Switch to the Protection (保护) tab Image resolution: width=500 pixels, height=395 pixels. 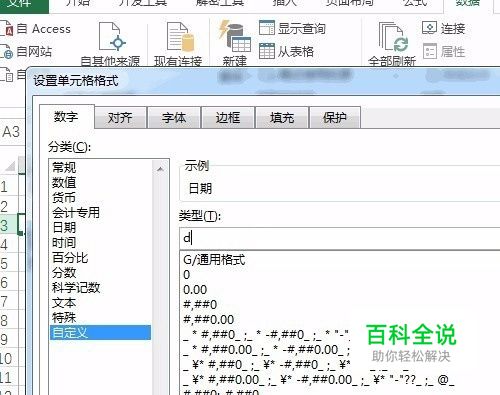click(335, 118)
